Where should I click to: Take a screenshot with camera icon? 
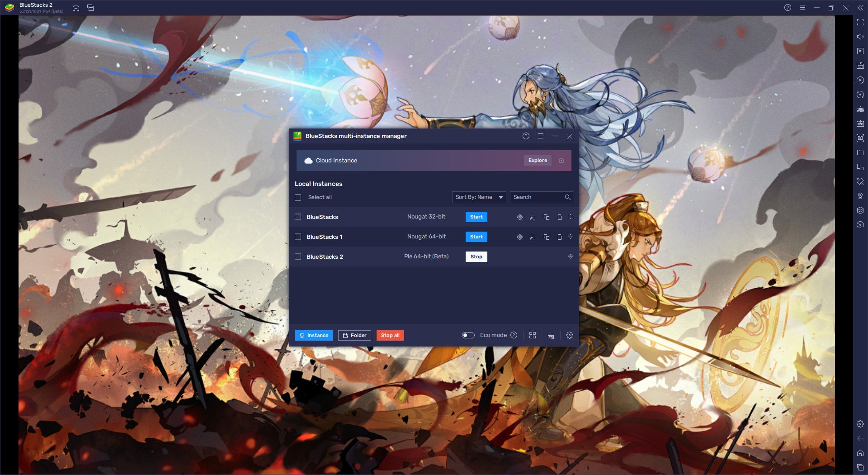860,138
